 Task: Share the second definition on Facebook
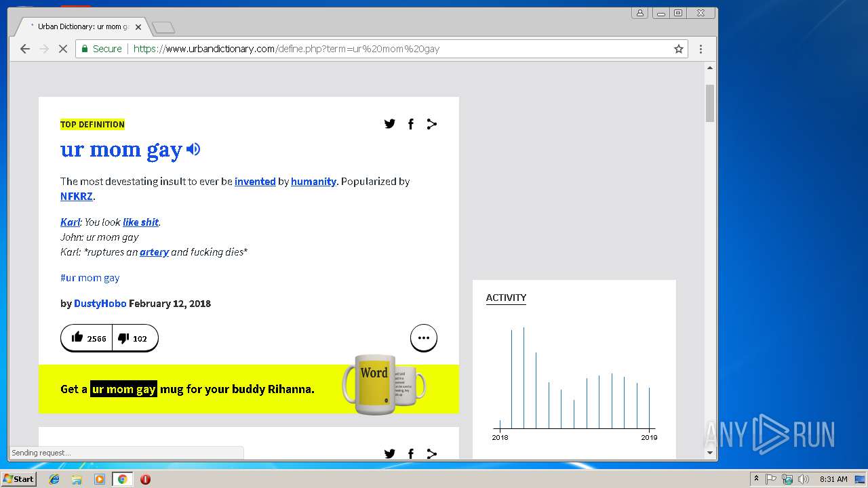click(x=410, y=453)
